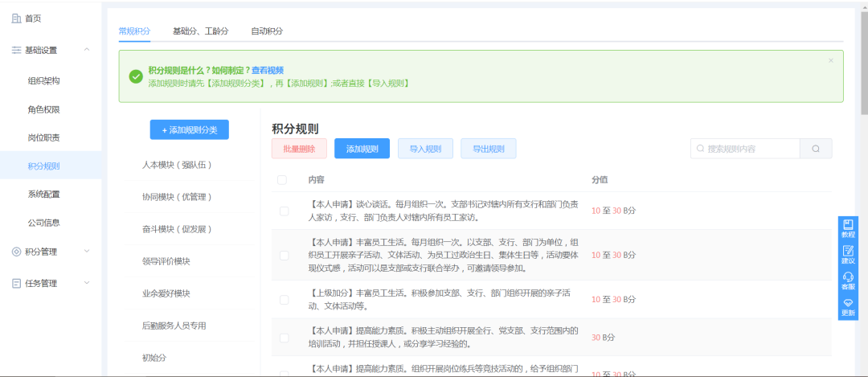Check the 【上级加分】丰富员工生活 rule checkbox
This screenshot has height=377, width=868.
(x=284, y=300)
